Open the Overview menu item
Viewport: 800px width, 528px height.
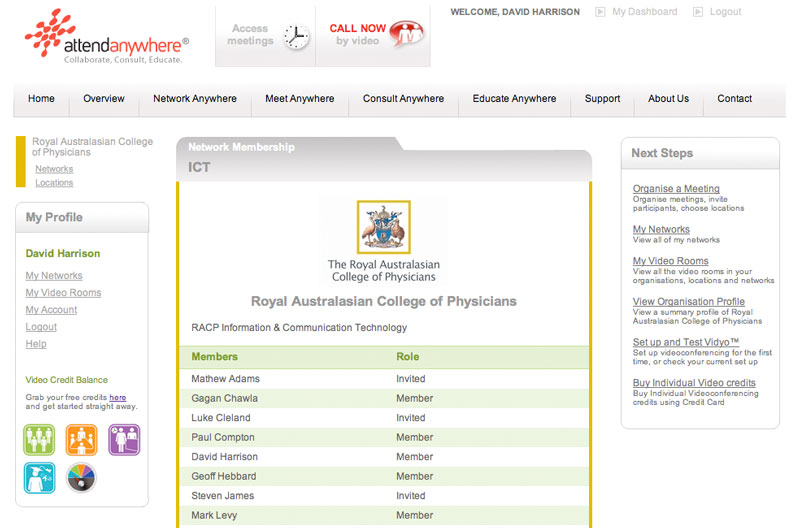104,98
